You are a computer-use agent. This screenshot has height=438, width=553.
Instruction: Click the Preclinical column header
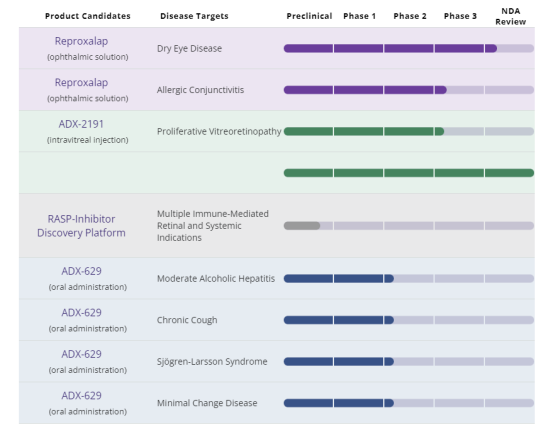tap(309, 16)
